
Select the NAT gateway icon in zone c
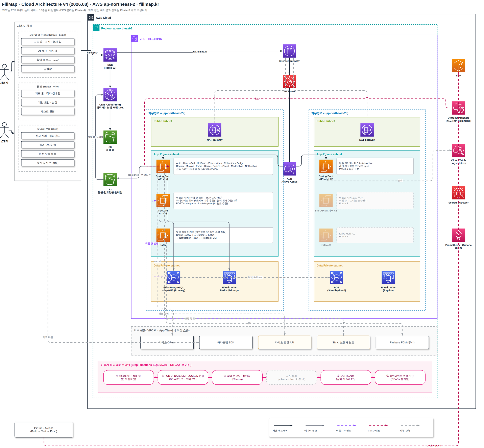click(367, 130)
